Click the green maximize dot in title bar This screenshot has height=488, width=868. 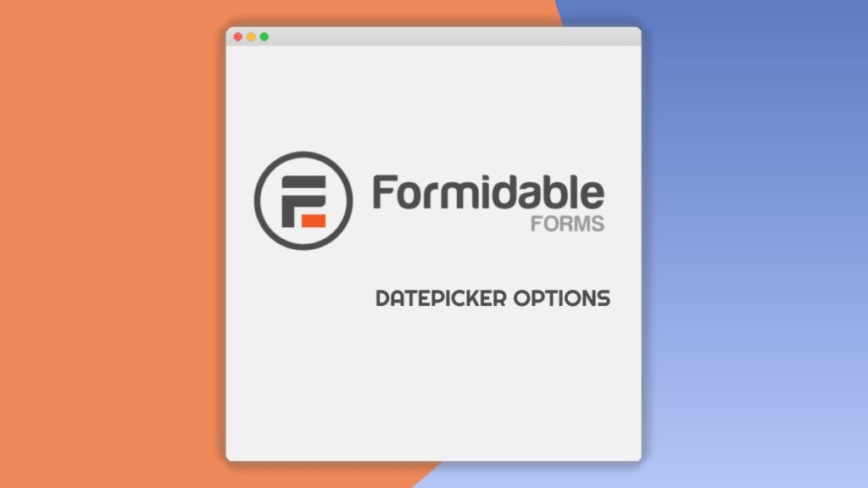click(x=264, y=36)
